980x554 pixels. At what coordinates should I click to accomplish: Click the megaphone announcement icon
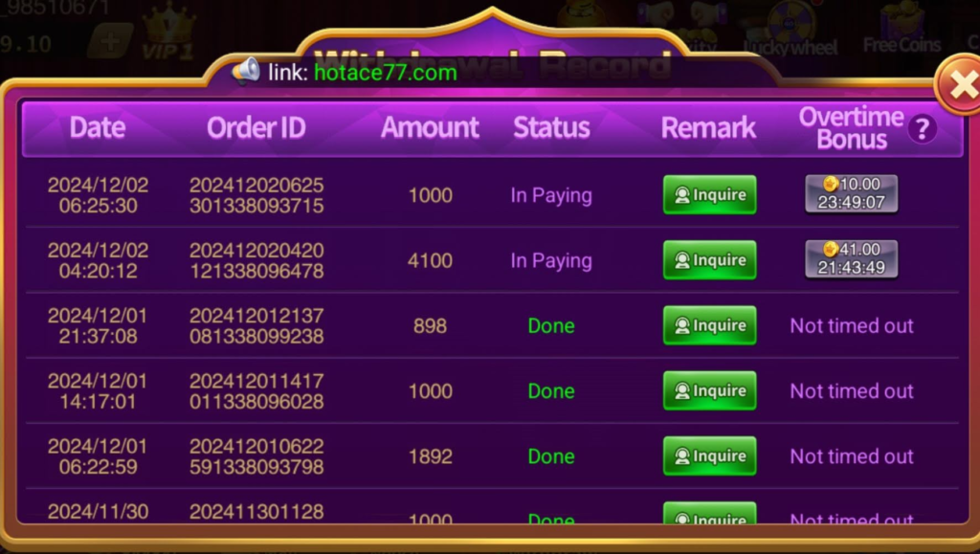[246, 71]
